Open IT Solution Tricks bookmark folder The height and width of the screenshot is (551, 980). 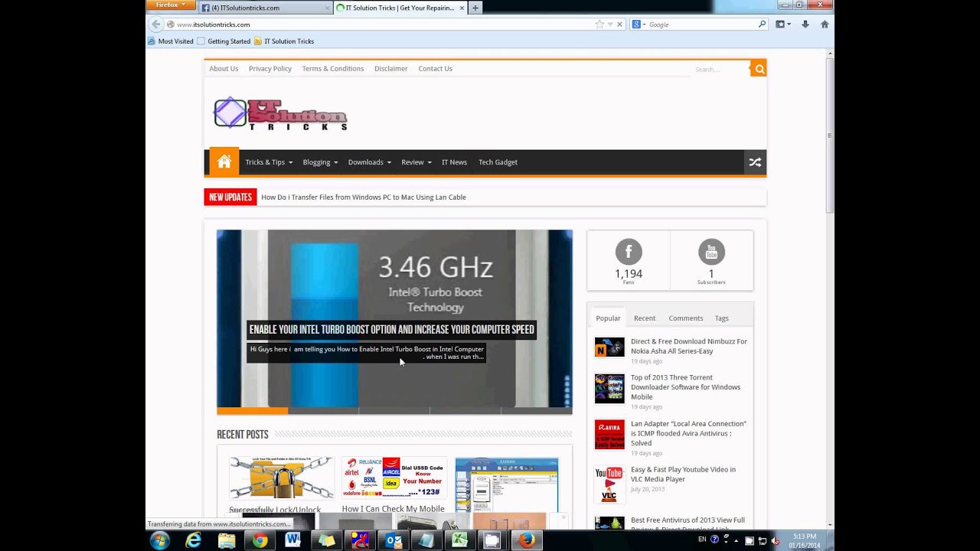pos(284,41)
